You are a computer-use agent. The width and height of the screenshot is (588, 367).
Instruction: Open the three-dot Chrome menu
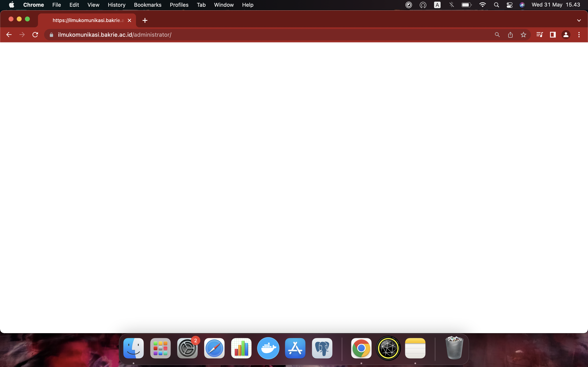(579, 35)
